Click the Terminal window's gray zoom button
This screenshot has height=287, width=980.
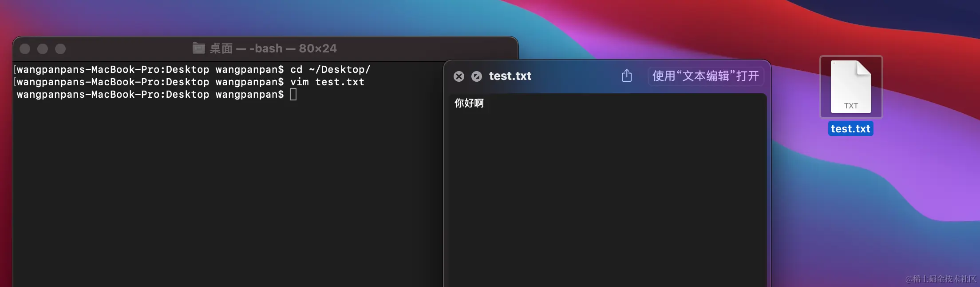[x=60, y=49]
